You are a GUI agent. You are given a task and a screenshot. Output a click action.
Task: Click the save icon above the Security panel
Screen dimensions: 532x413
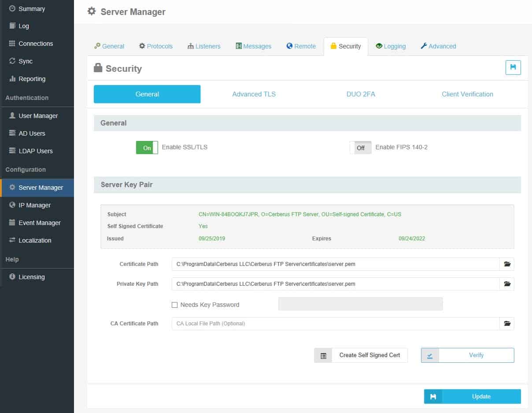(514, 67)
